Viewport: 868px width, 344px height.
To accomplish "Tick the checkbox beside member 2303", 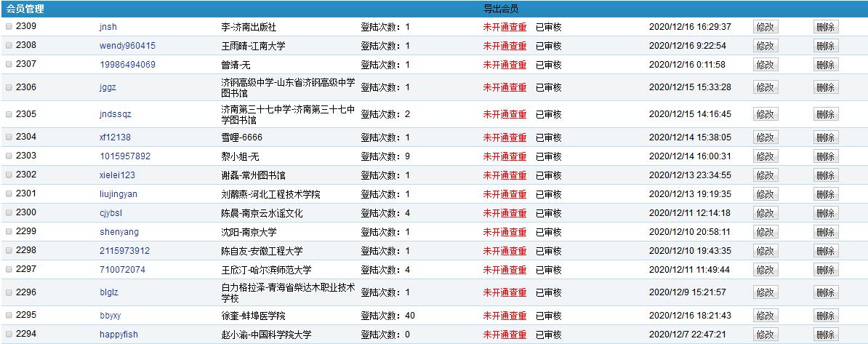I will (9, 156).
